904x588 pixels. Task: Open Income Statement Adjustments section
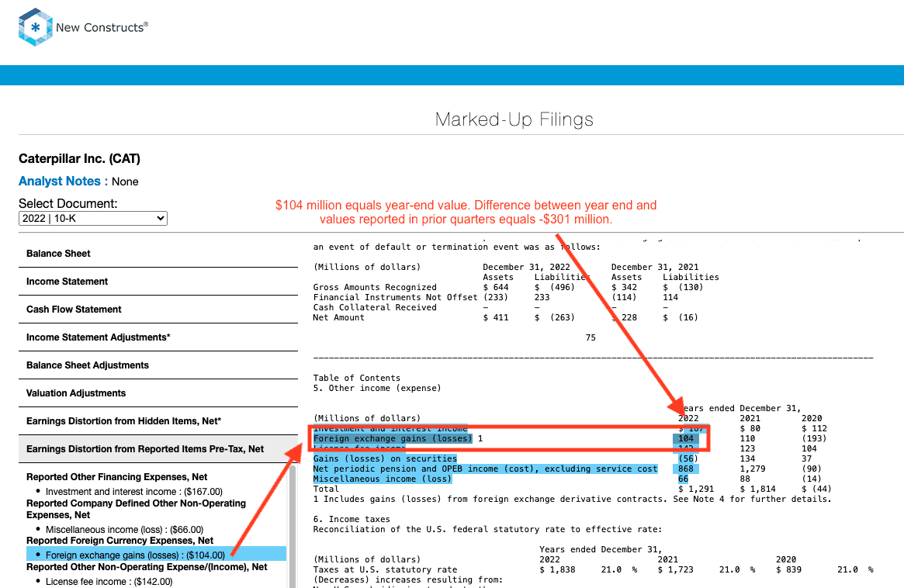click(x=158, y=337)
